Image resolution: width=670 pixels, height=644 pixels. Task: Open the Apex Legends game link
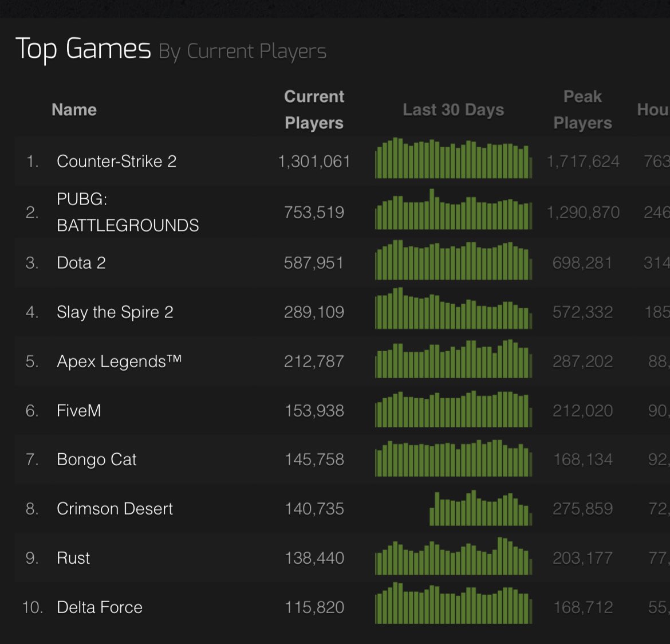coord(119,362)
